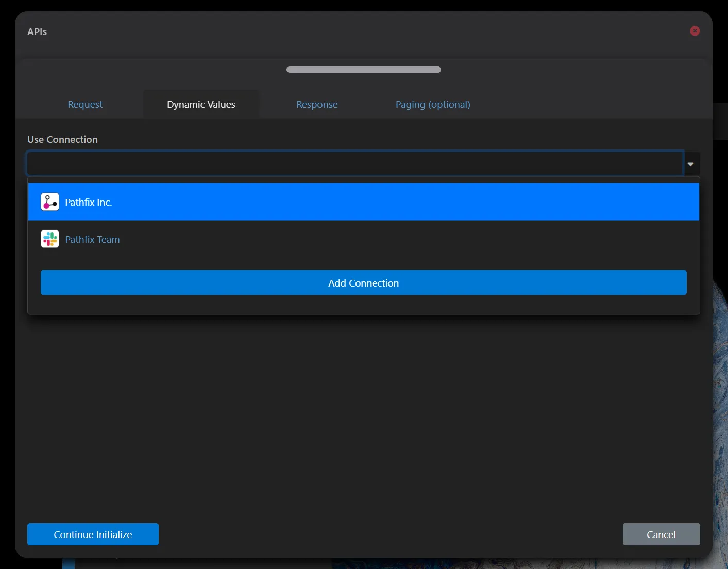Viewport: 728px width, 569px height.
Task: Switch to the Request tab
Action: 85,104
